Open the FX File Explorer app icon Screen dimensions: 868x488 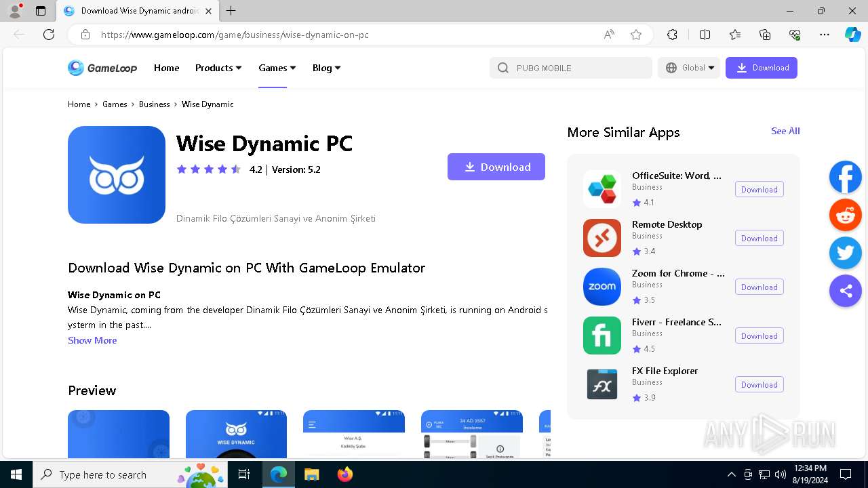602,384
